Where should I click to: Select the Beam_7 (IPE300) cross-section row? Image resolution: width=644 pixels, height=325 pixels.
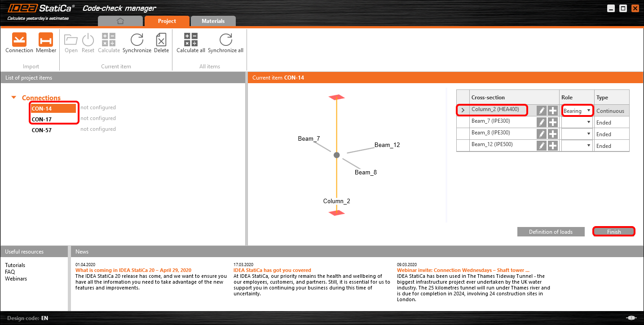491,121
